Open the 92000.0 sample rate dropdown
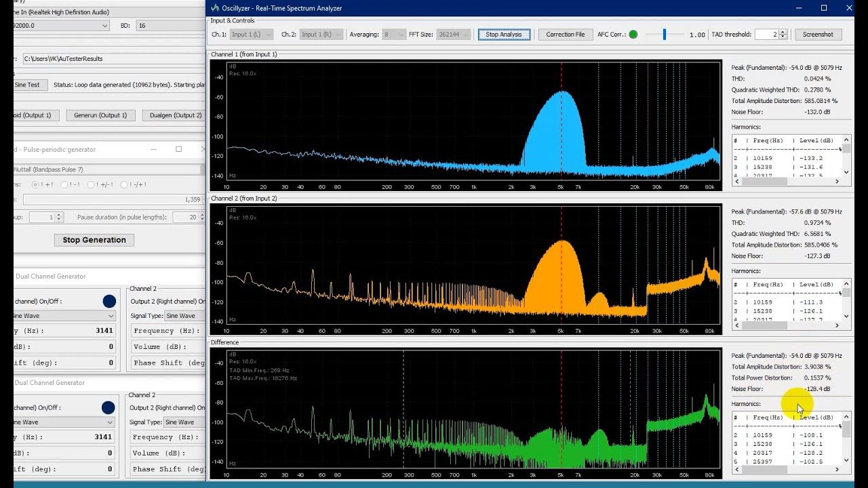Screen dimensions: 868x488 (61, 25)
